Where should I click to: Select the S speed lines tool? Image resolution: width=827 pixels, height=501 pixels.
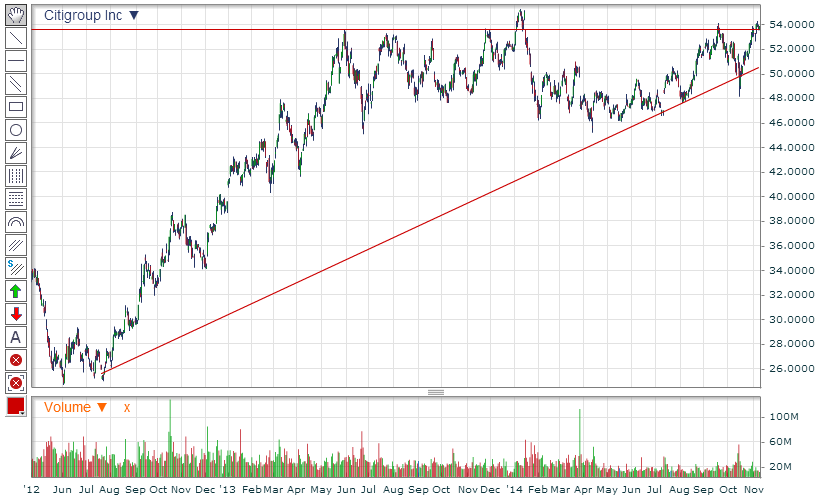(16, 268)
